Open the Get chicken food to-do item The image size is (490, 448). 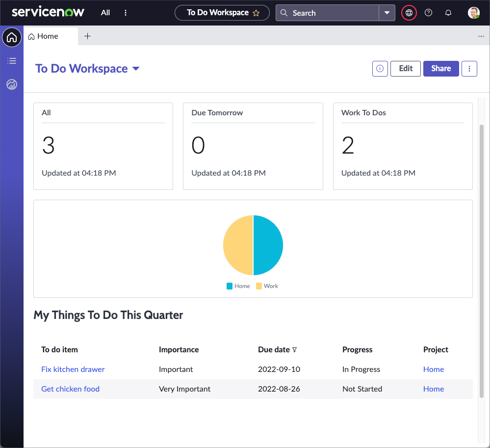coord(70,389)
